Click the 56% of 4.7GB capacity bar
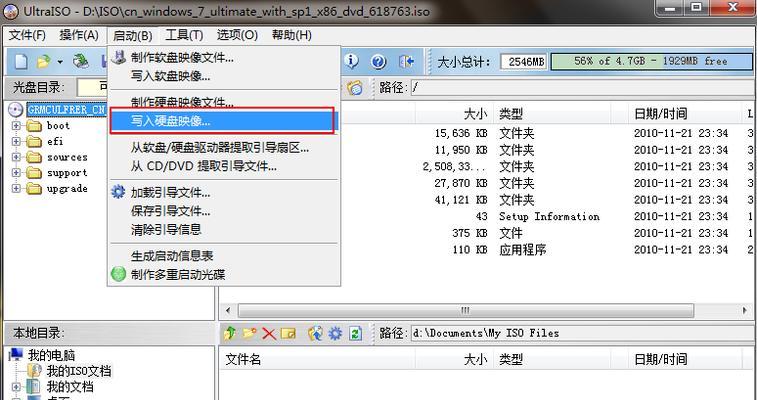This screenshot has height=400, width=757. (x=650, y=61)
